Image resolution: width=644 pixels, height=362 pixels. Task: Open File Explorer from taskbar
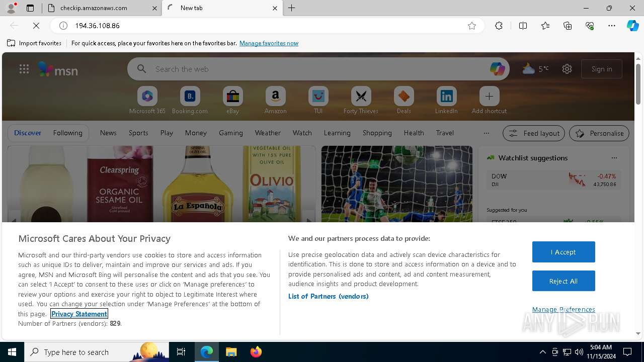[231, 352]
